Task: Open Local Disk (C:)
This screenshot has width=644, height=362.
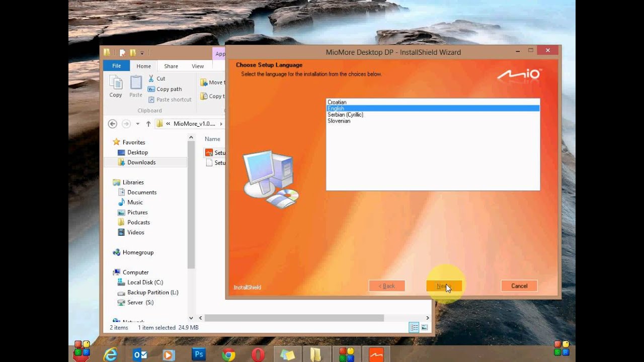Action: pos(145,282)
